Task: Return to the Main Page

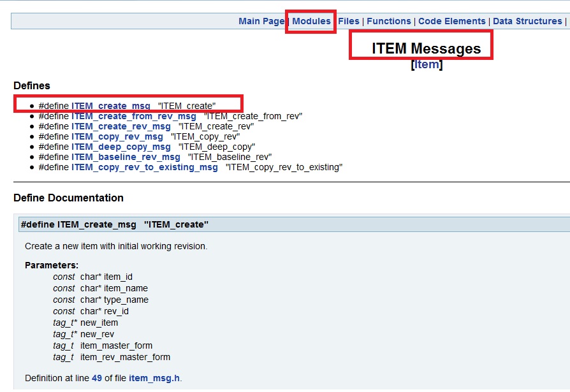Action: click(261, 21)
